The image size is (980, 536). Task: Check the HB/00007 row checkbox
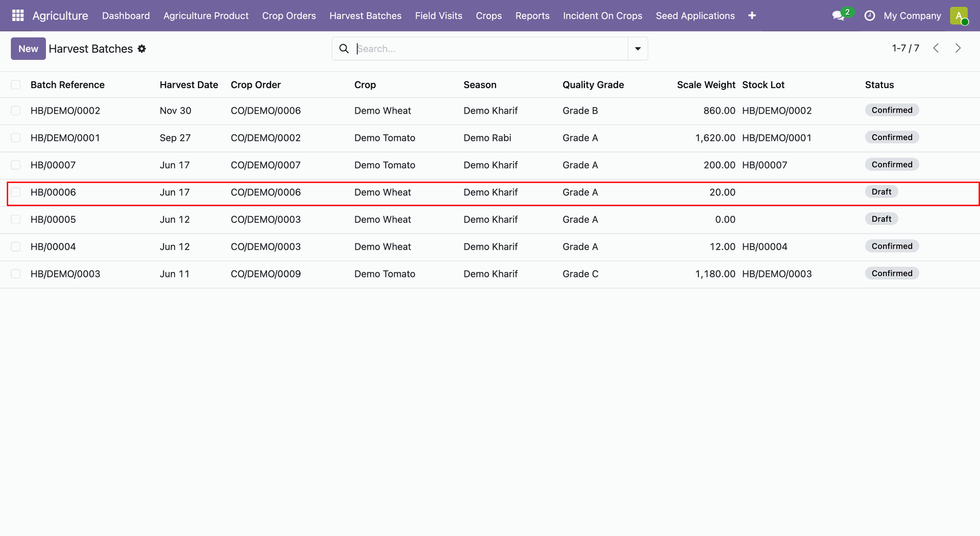coord(16,165)
